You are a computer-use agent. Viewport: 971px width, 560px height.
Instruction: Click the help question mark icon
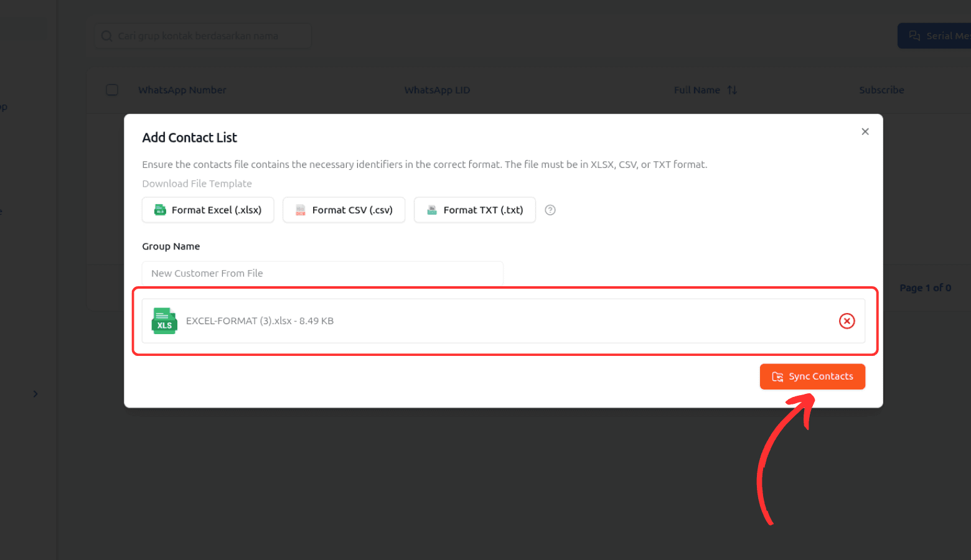point(550,210)
